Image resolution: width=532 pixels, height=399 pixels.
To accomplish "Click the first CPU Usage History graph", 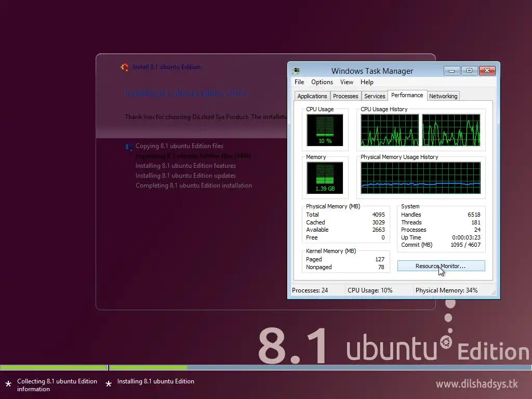I will click(x=390, y=130).
